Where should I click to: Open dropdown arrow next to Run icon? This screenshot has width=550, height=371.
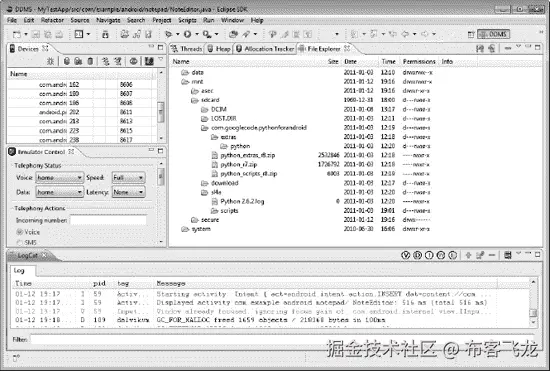tap(197, 34)
